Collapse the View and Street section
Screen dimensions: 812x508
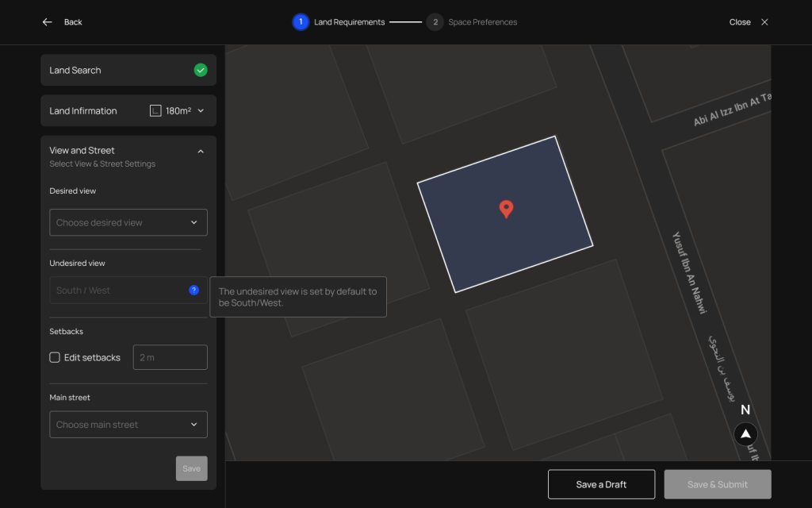point(201,151)
